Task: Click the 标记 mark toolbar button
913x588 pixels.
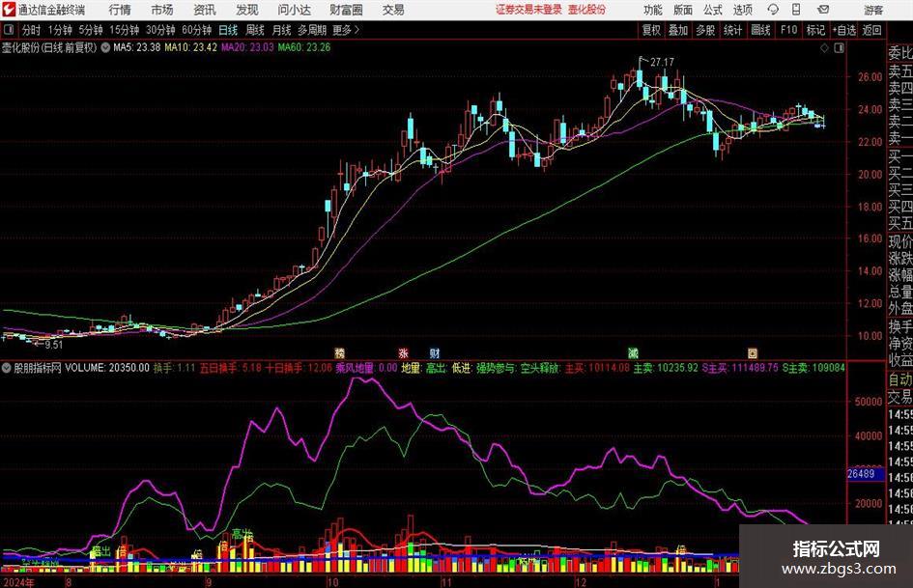Action: (815, 30)
